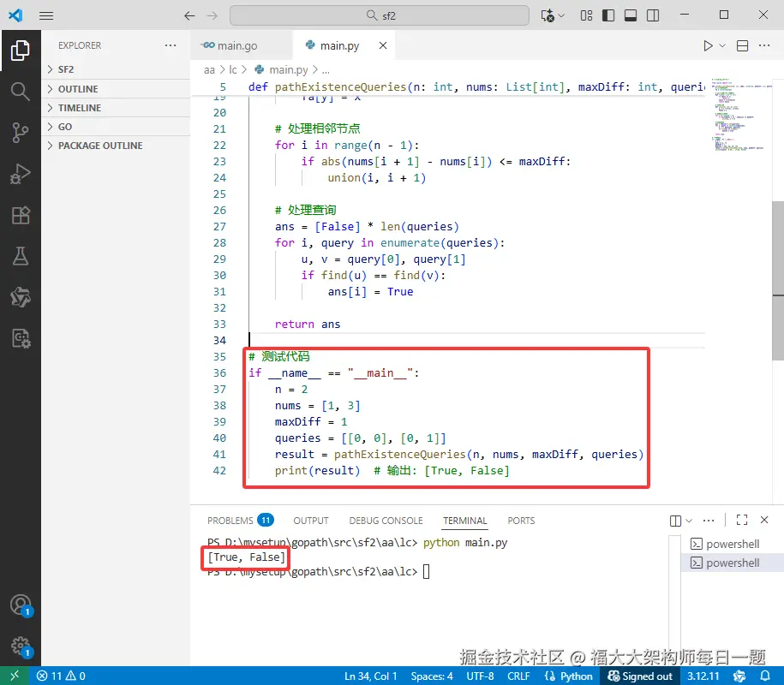Change indentation via Spaces: 4
This screenshot has height=685, width=784.
pyautogui.click(x=432, y=676)
